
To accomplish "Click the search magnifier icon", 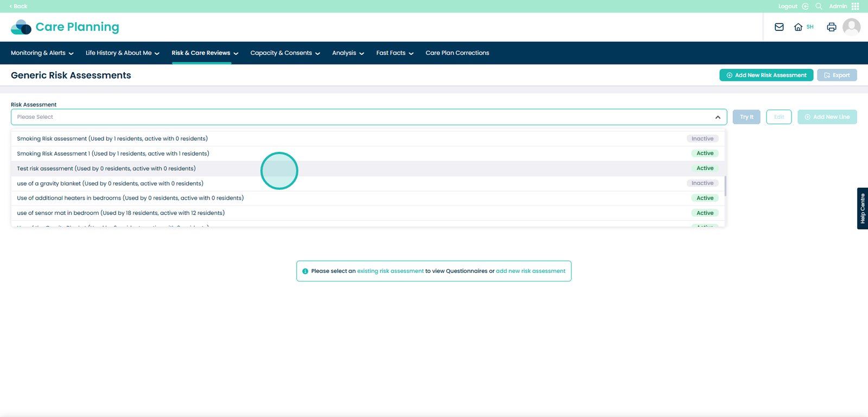I will click(x=819, y=7).
